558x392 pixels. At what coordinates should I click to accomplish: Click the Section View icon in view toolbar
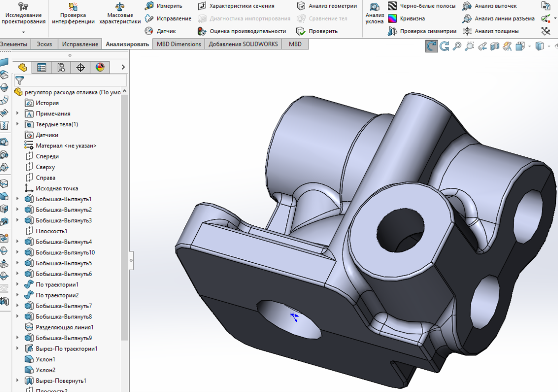pyautogui.click(x=494, y=46)
